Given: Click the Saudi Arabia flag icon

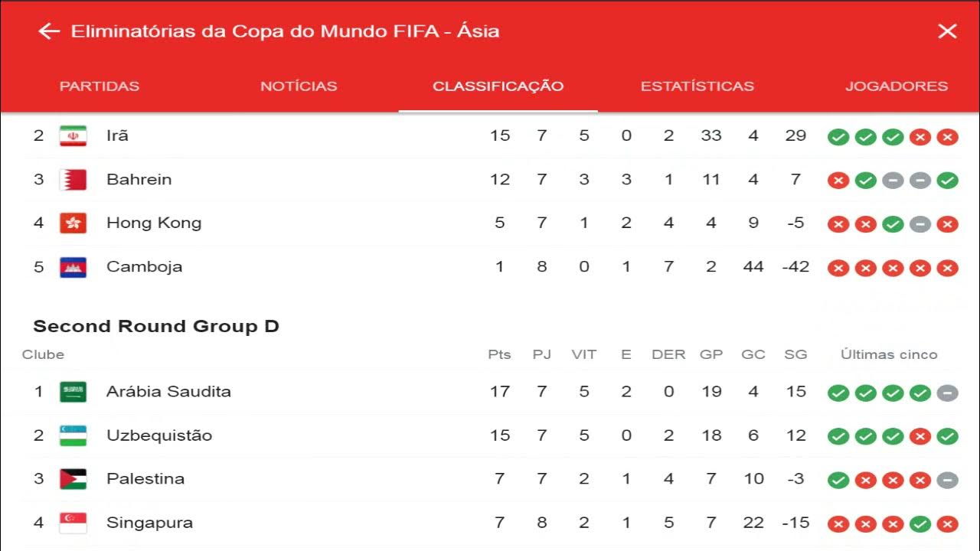Looking at the screenshot, I should coord(73,392).
